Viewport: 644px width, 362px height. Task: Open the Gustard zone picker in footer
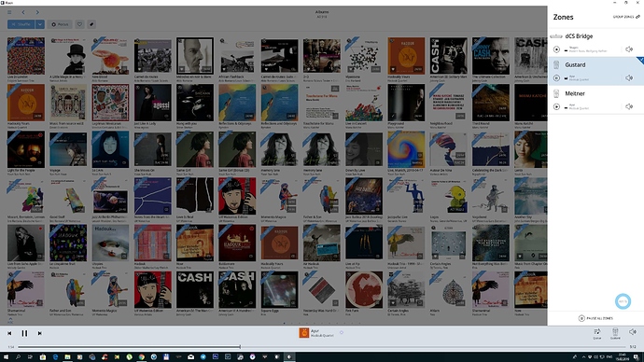[x=615, y=333]
